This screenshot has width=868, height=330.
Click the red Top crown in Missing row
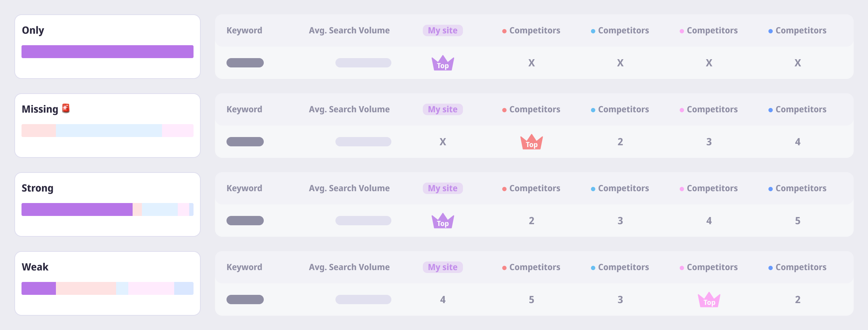pyautogui.click(x=531, y=142)
